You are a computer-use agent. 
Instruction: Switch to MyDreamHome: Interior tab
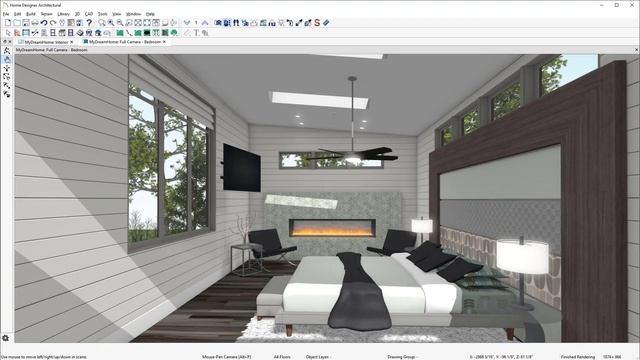(46, 42)
